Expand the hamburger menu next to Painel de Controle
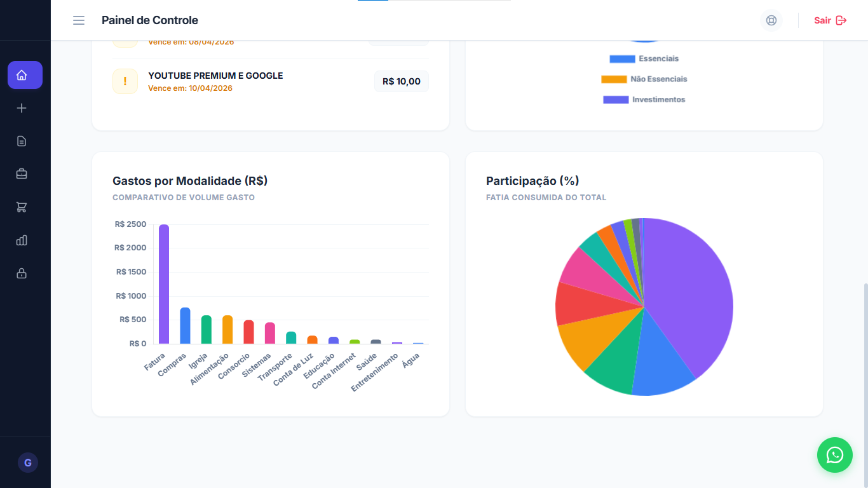The height and width of the screenshot is (488, 868). tap(78, 20)
